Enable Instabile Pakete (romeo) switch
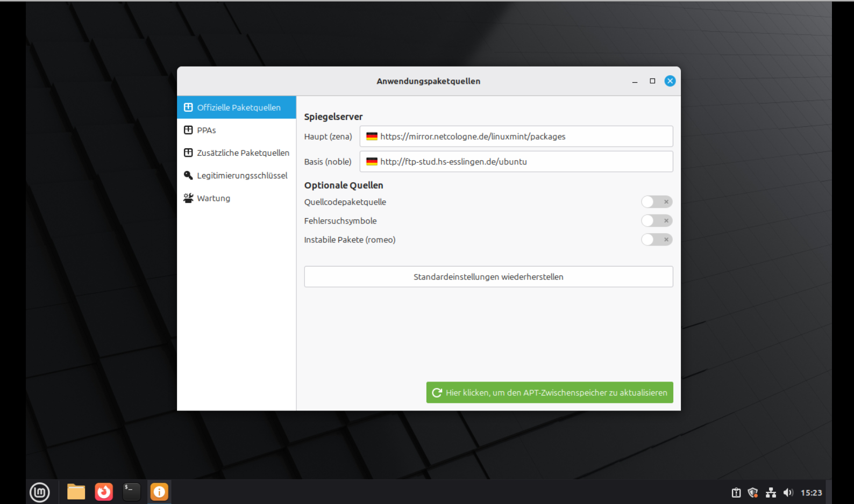The height and width of the screenshot is (504, 854). tap(656, 240)
